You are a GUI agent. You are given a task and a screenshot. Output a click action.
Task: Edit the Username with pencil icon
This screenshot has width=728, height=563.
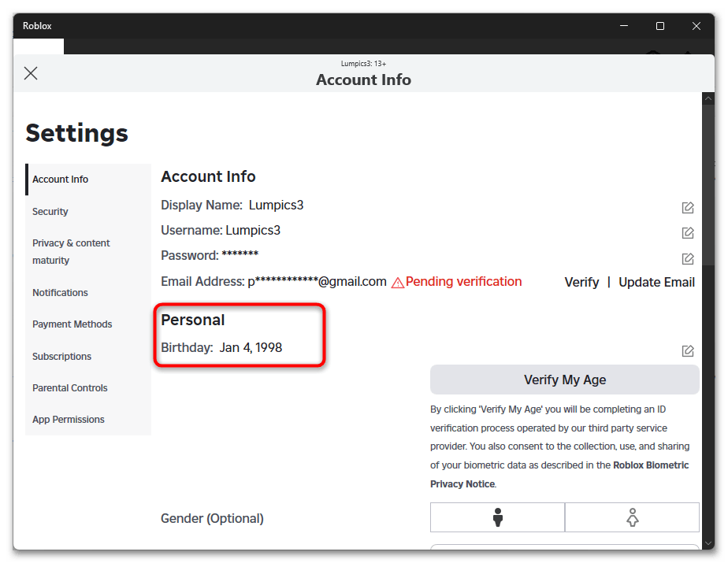coord(688,232)
